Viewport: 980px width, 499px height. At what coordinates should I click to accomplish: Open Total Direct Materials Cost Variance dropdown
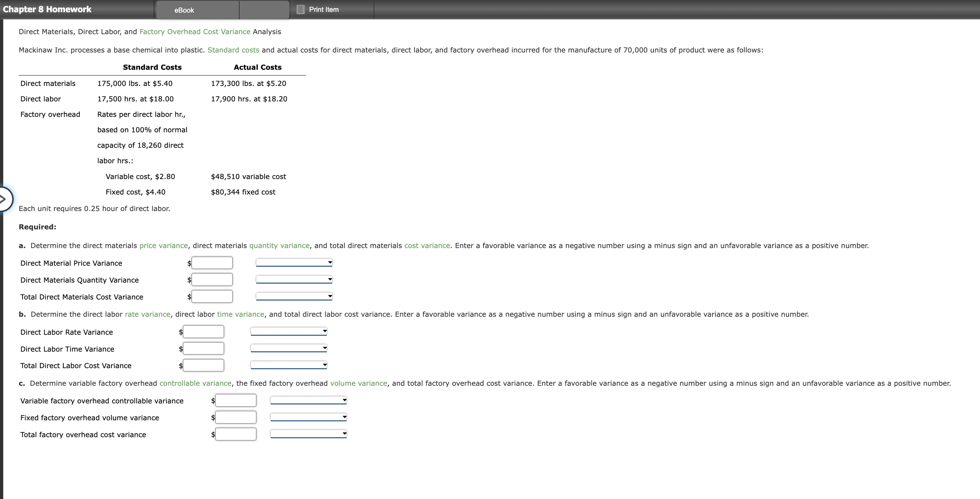click(294, 296)
